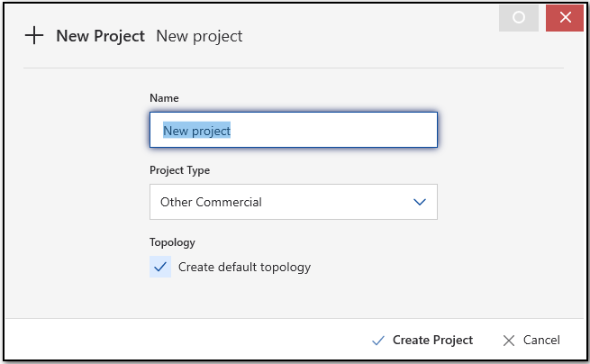Focus the Name input field
590x364 pixels.
294,130
